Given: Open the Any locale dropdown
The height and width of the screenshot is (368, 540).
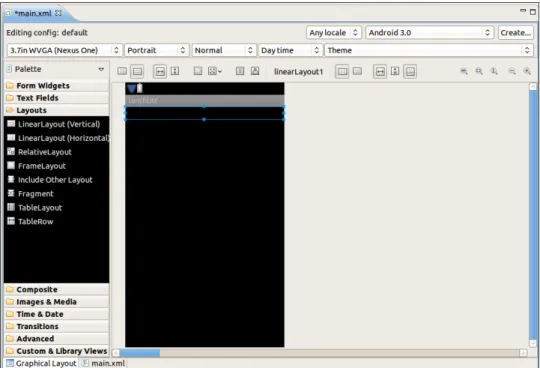Looking at the screenshot, I should coord(334,33).
